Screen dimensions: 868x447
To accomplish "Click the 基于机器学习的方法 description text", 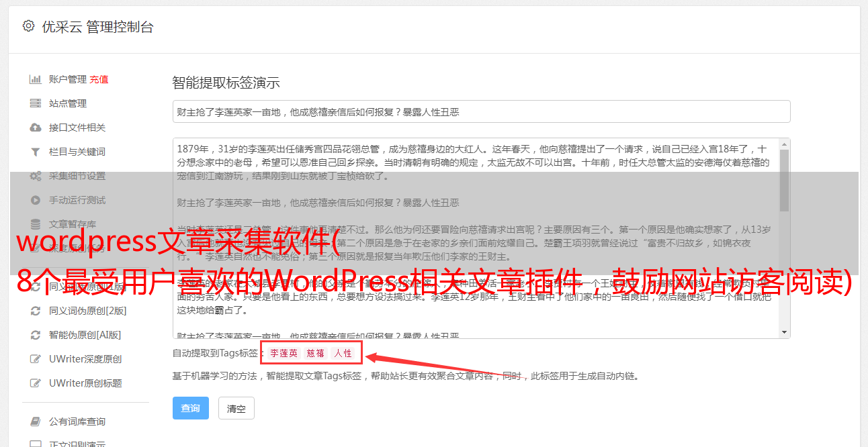I will (x=406, y=376).
